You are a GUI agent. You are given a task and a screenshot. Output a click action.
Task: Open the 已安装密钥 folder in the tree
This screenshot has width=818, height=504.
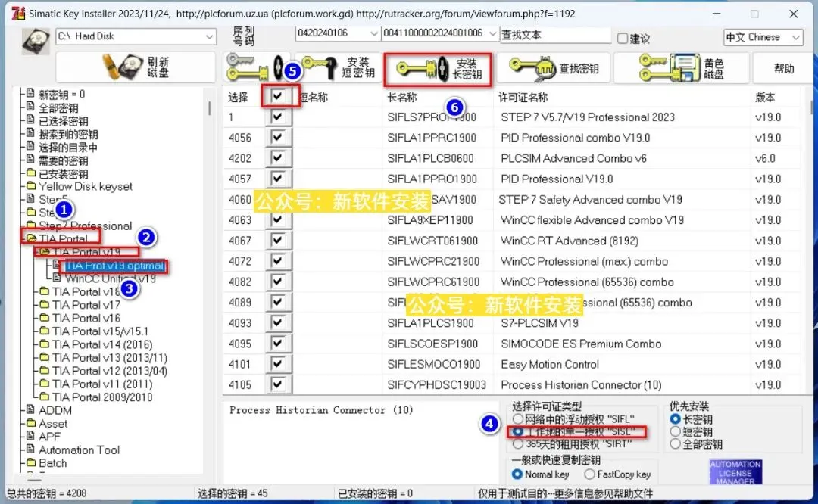[x=64, y=173]
